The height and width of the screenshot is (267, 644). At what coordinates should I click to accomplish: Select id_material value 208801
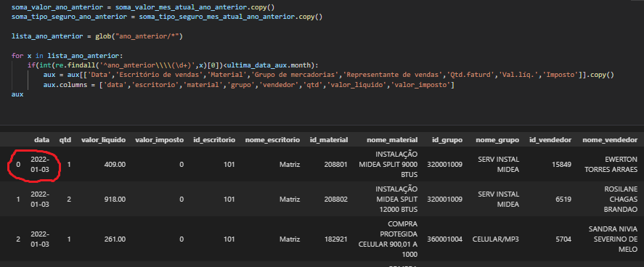[335, 165]
